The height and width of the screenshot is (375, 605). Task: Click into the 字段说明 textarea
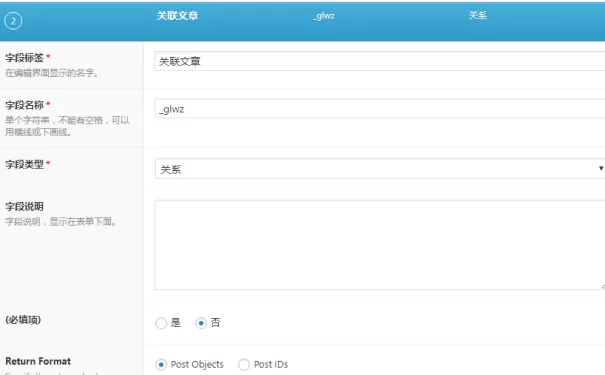coord(380,245)
